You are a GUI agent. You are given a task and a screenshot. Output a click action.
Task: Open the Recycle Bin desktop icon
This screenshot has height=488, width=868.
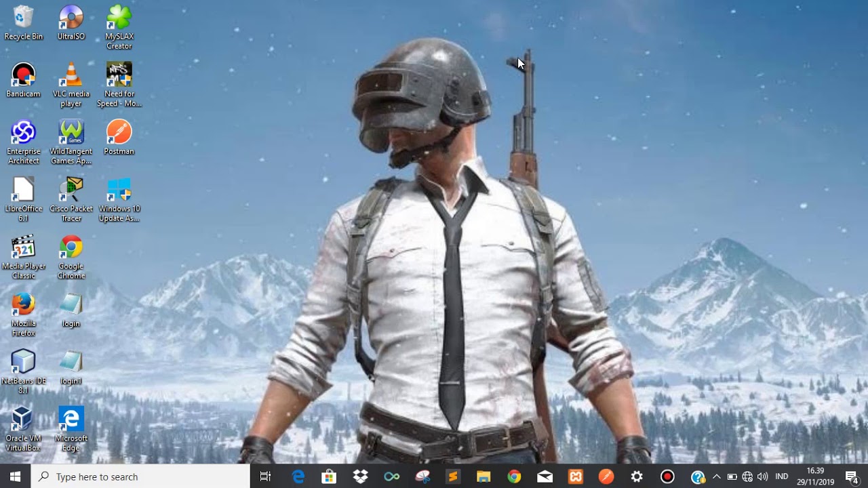pyautogui.click(x=23, y=23)
